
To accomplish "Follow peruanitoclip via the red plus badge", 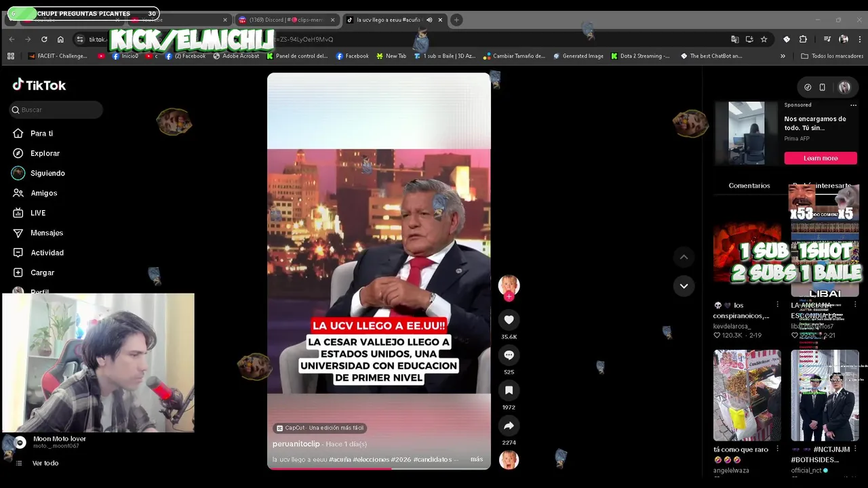I will point(509,297).
